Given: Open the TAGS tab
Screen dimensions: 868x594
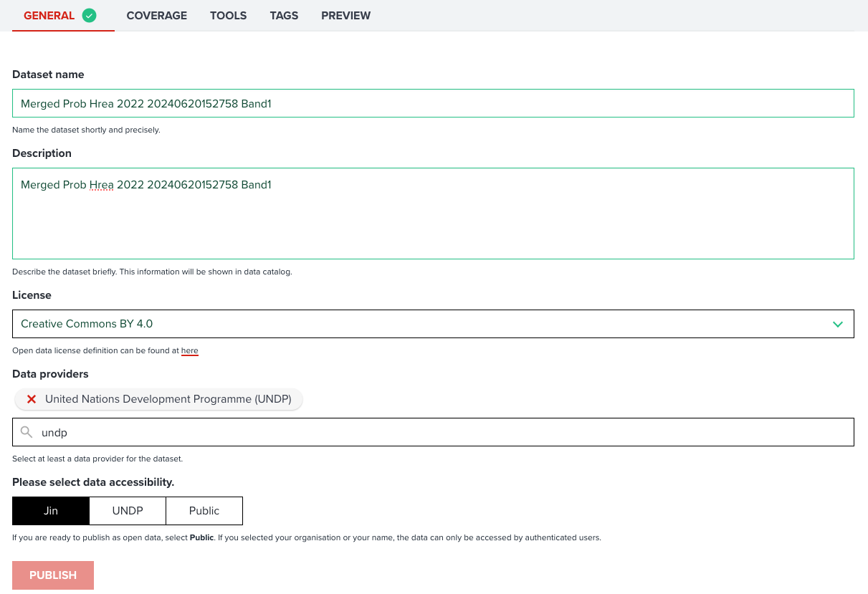Looking at the screenshot, I should click(284, 15).
